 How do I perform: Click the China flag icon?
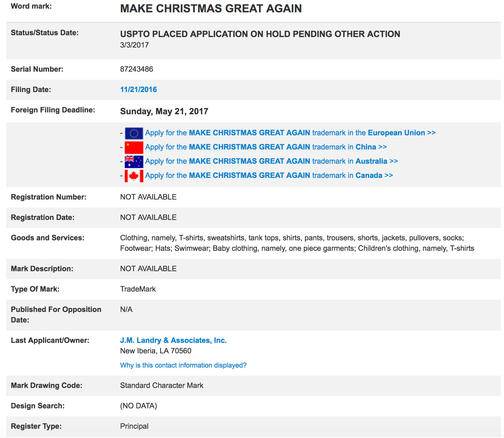[134, 147]
